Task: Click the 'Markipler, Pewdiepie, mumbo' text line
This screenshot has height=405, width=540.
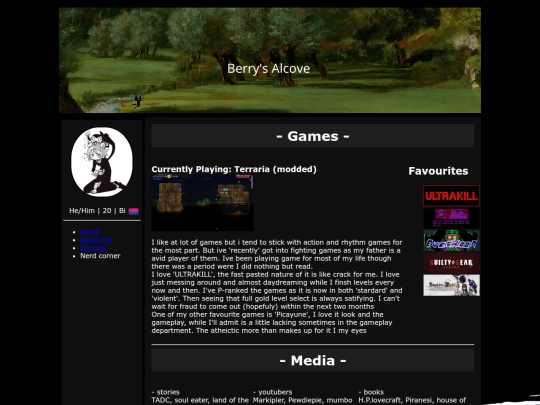Action: click(302, 400)
